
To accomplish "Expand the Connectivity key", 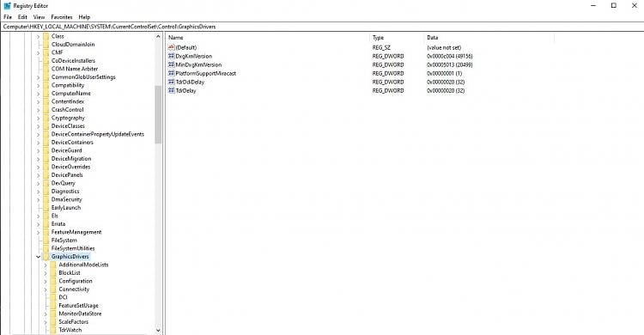I will 46,289.
